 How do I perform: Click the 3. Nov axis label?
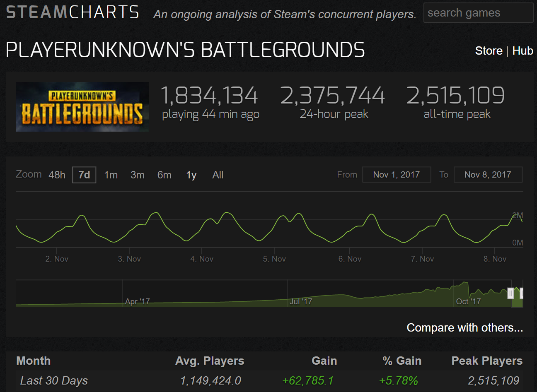click(x=129, y=259)
